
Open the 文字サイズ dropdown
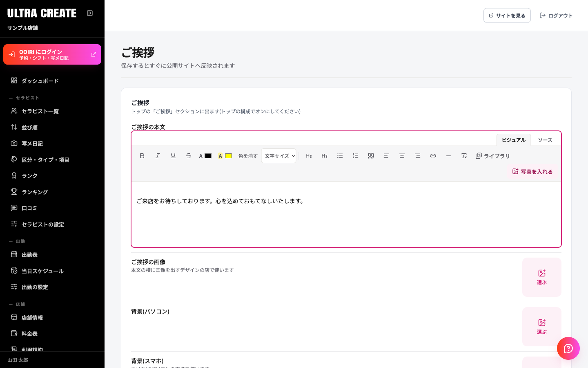tap(279, 156)
